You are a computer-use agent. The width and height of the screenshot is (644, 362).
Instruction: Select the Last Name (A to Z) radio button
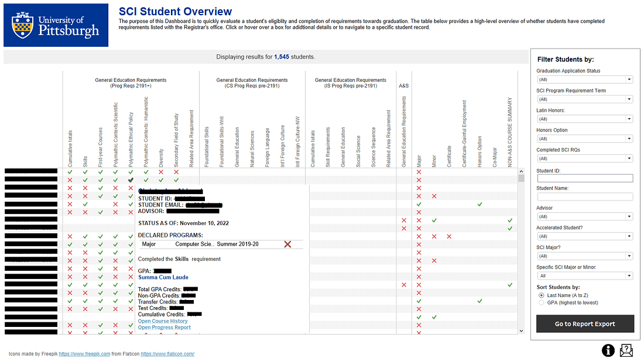pyautogui.click(x=541, y=295)
